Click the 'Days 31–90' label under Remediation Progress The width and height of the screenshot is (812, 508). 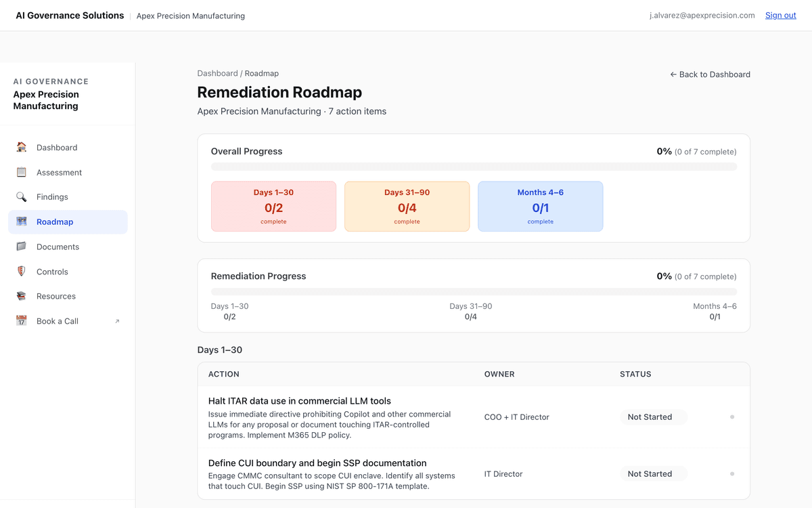(x=471, y=306)
